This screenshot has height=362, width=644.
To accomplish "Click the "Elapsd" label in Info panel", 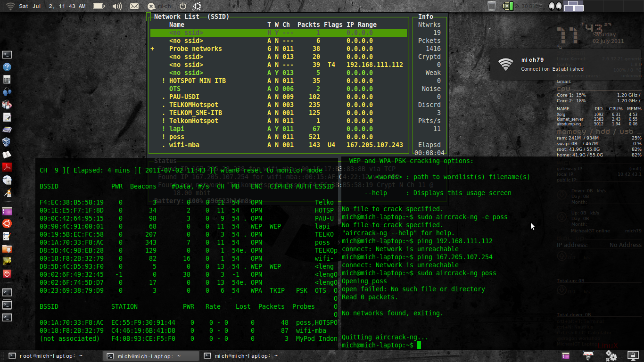I will (x=429, y=145).
